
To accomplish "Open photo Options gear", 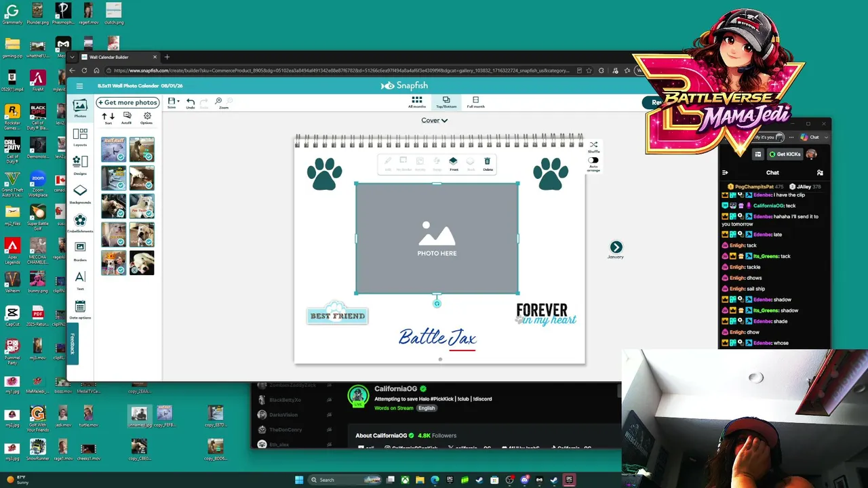I will tap(146, 118).
